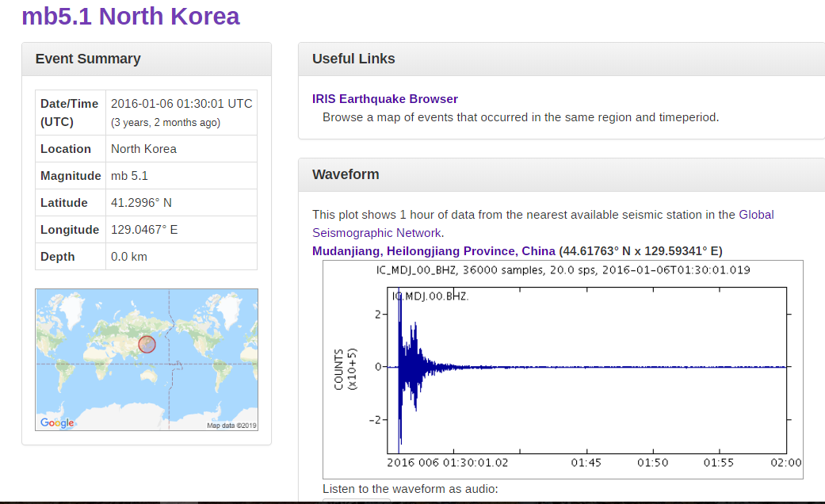
Task: Click the COUNTS axis label
Action: [x=346, y=369]
